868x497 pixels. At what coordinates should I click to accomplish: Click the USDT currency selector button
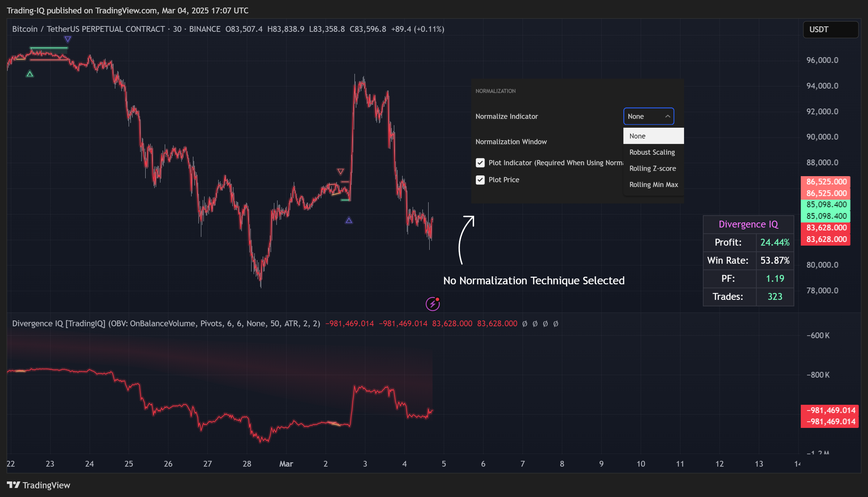[830, 29]
